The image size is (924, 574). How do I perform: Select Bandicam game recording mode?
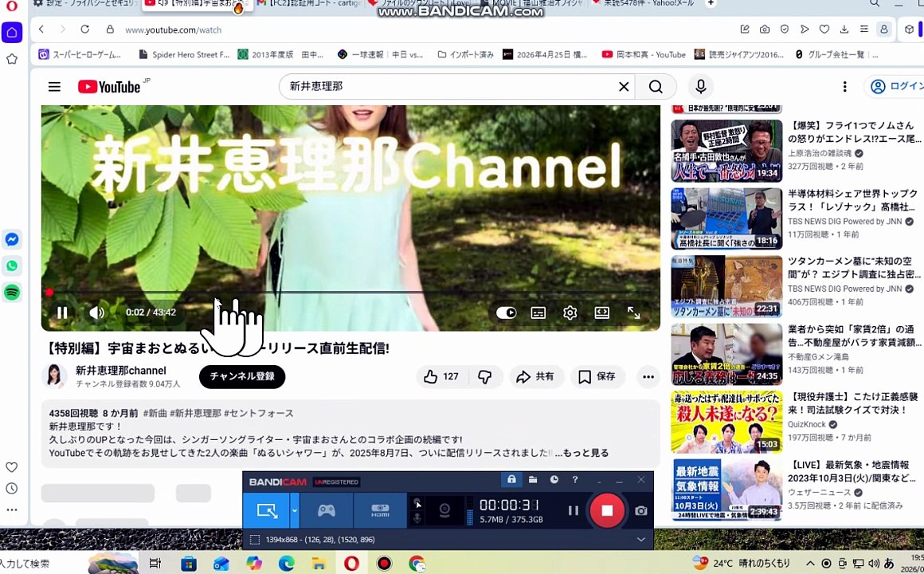327,510
